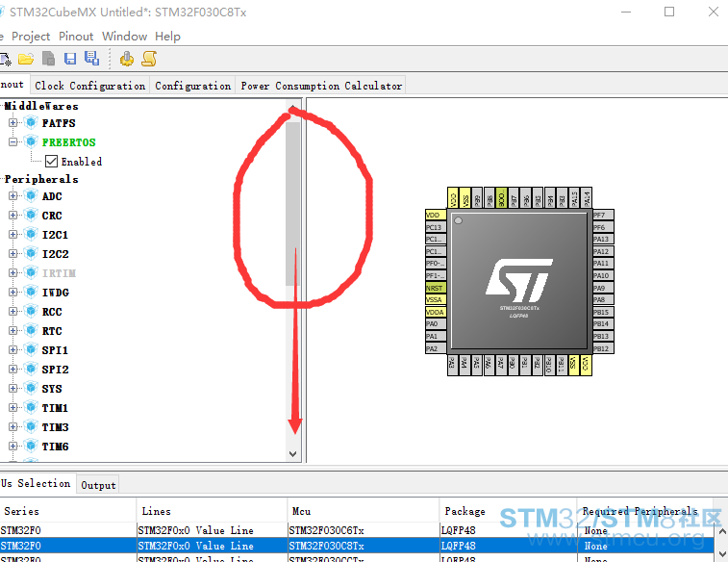The image size is (728, 562).
Task: Select pin PA13 on the chip
Action: (x=603, y=240)
